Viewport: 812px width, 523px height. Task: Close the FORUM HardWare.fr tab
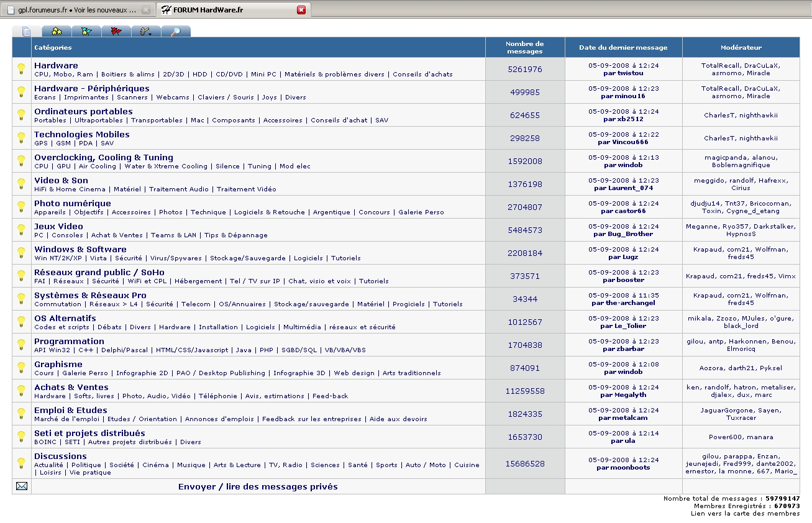click(x=301, y=10)
